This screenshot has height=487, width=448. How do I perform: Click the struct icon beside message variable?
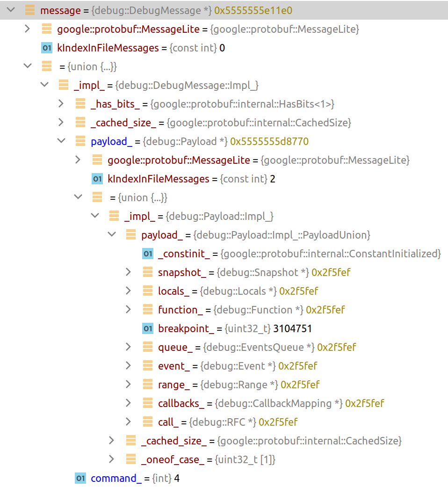pyautogui.click(x=31, y=10)
